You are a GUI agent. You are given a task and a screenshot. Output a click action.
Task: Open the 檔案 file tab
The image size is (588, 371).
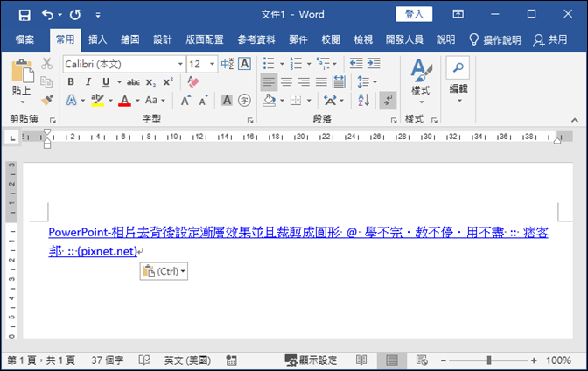(24, 39)
